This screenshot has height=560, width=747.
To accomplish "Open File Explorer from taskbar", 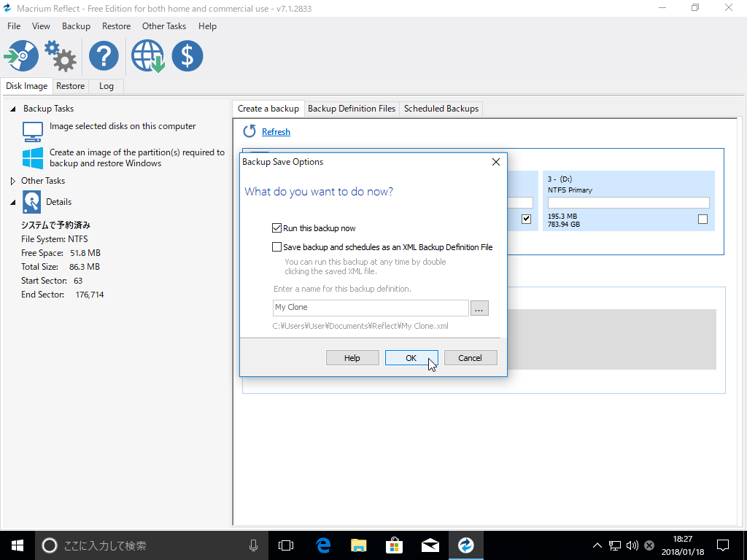I will (359, 545).
